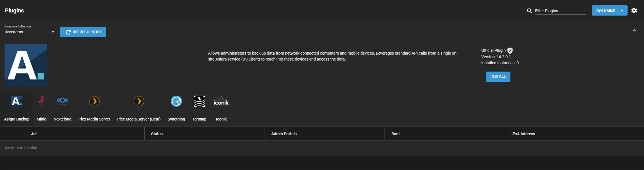Select the Tarsnap plugin icon
The height and width of the screenshot is (170, 644).
click(x=199, y=101)
